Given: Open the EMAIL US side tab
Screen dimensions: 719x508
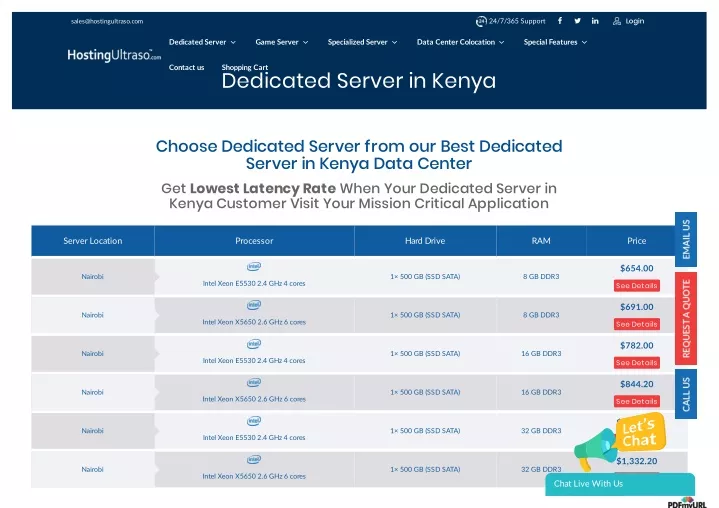Looking at the screenshot, I should 686,239.
